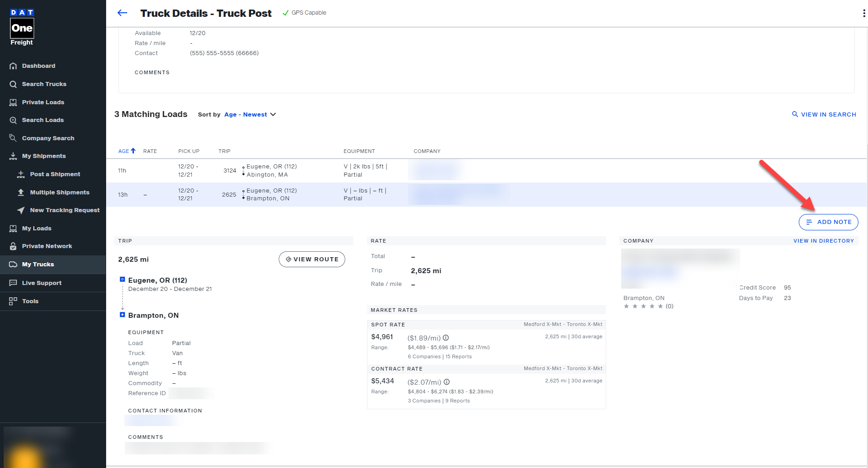Open Search Loads menu item
The image size is (868, 468).
click(43, 120)
